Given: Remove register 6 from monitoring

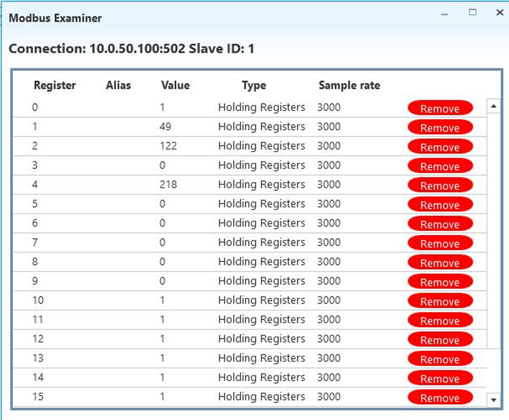Looking at the screenshot, I should click(440, 224).
